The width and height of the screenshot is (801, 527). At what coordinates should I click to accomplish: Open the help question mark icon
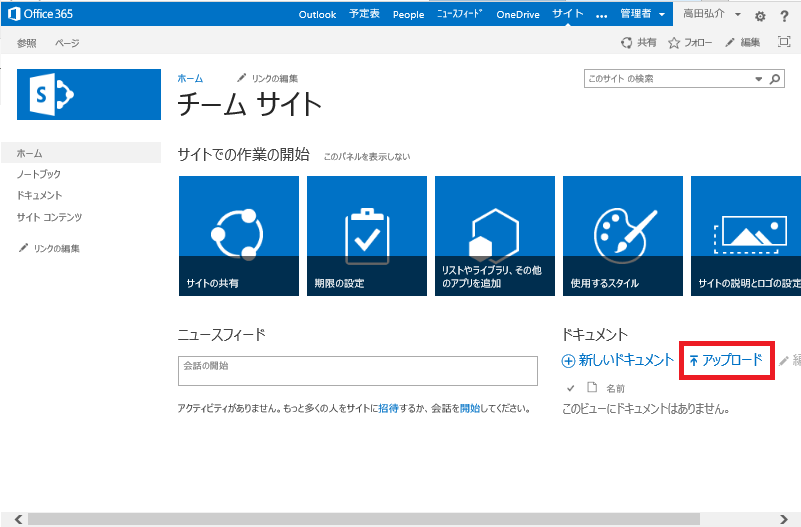click(x=784, y=16)
